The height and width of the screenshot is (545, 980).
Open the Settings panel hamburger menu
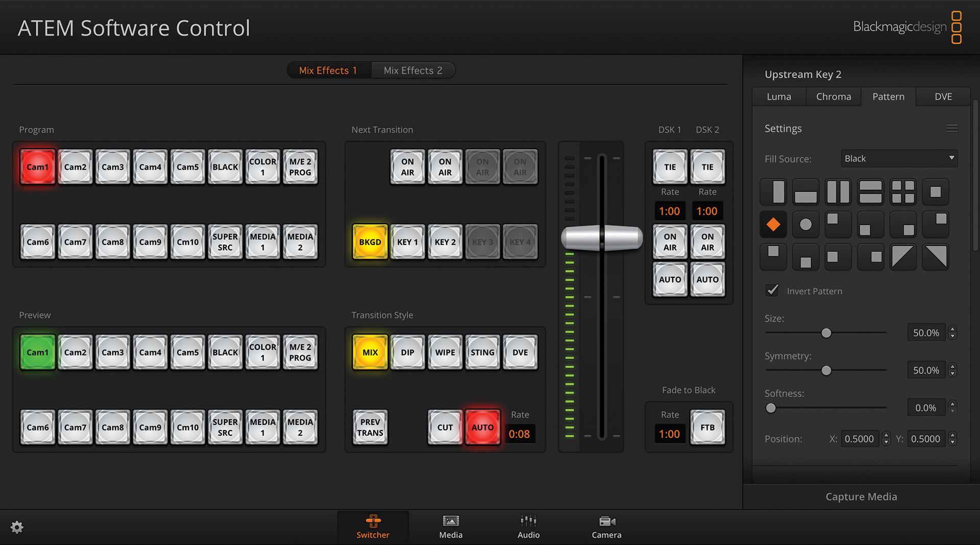tap(952, 128)
